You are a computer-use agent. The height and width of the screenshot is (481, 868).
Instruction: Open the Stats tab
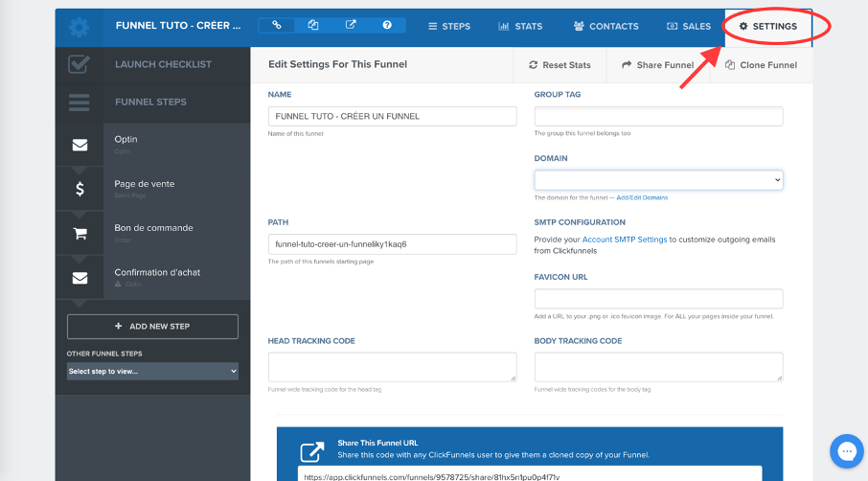tap(520, 26)
